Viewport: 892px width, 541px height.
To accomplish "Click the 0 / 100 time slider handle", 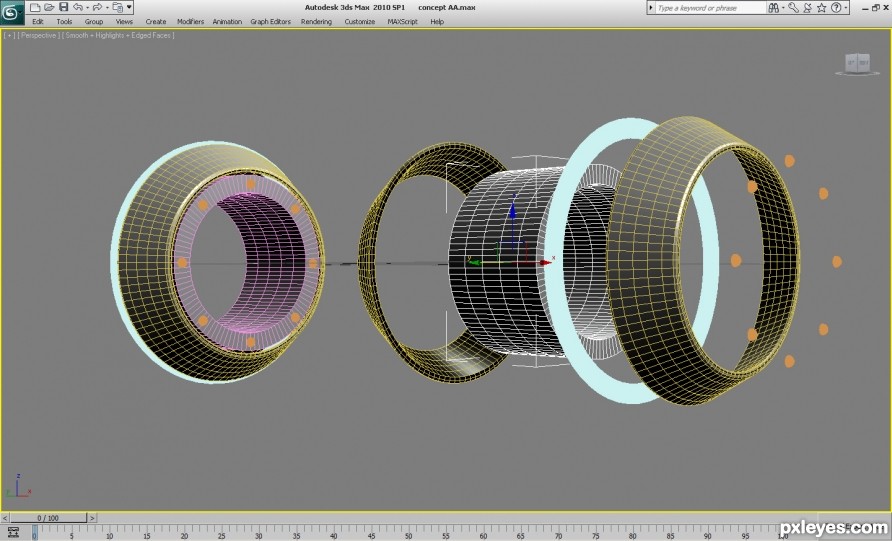I will (48, 518).
